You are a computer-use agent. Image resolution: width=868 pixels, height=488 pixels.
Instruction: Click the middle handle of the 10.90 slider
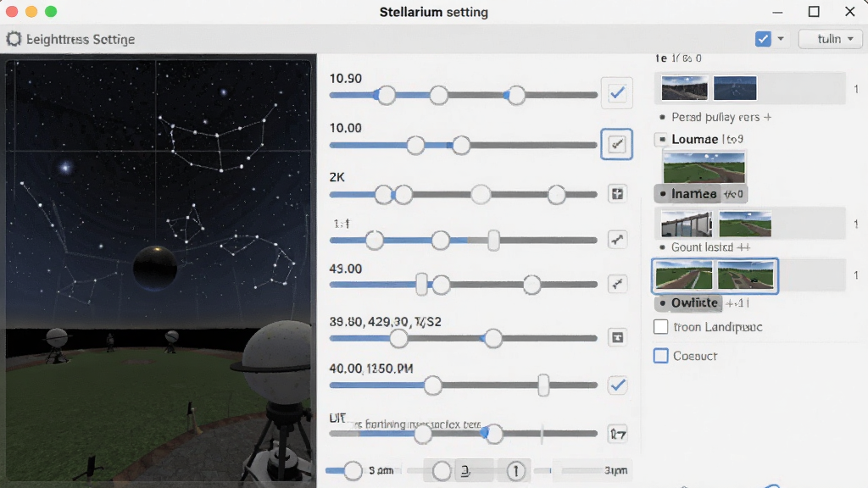[438, 95]
